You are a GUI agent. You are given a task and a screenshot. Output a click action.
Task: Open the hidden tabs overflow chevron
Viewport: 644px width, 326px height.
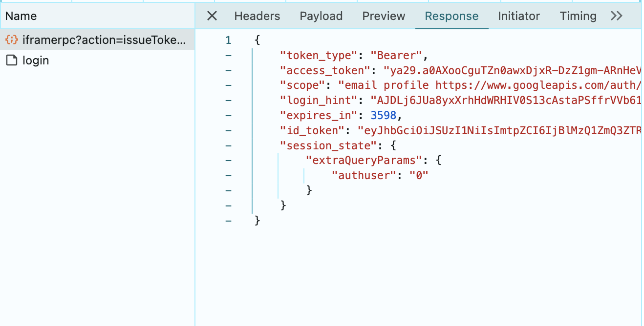coord(617,16)
